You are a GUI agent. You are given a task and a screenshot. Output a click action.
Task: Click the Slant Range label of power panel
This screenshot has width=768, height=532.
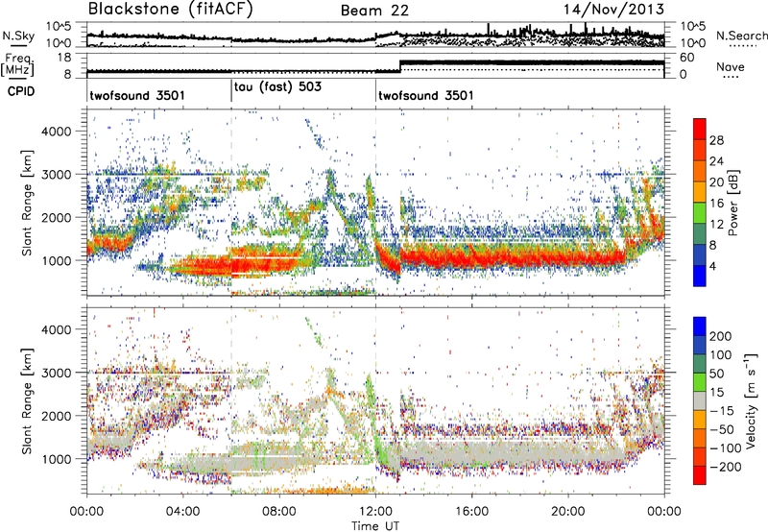(28, 203)
